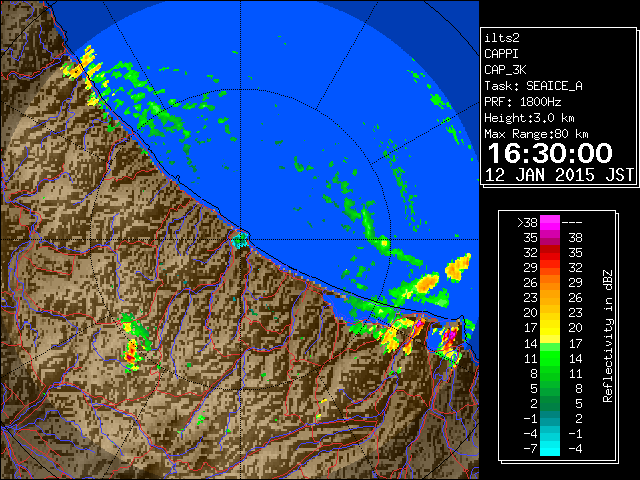Click 'Height:3.0 km' text
Image resolution: width=640 pixels, height=480 pixels.
[529, 118]
